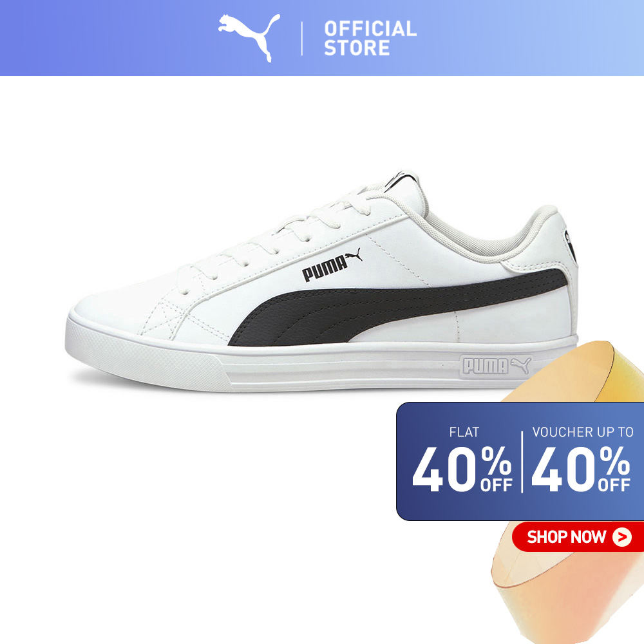Image resolution: width=644 pixels, height=644 pixels.
Task: Click the blue gradient header banner
Action: click(322, 38)
